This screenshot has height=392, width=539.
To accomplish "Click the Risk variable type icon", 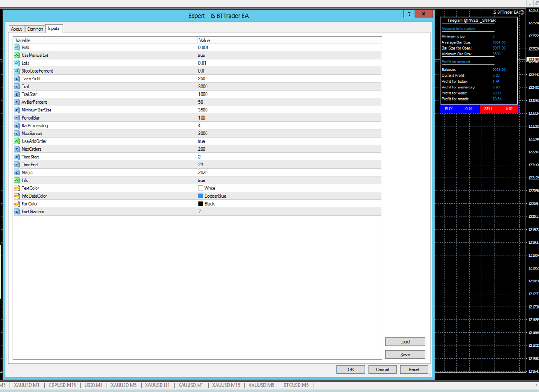I will click(x=17, y=47).
